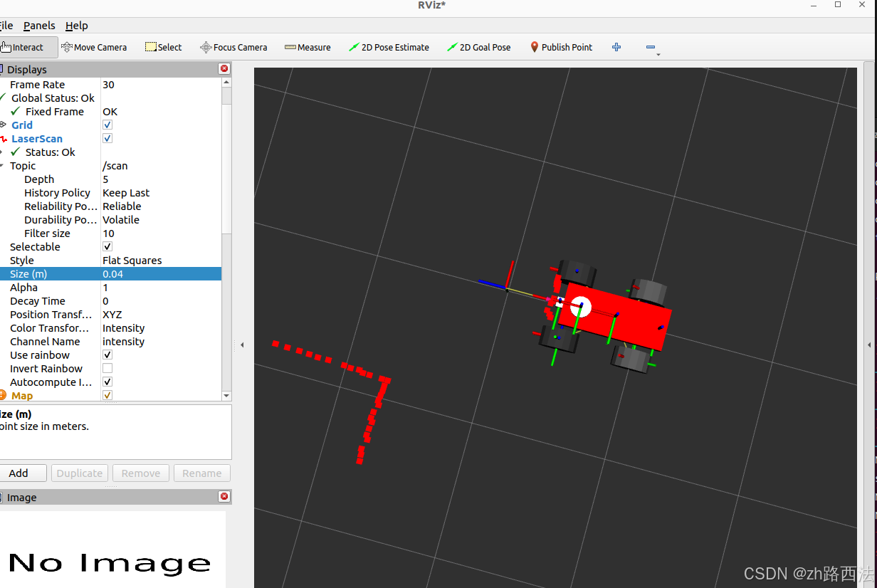Edit the Alpha value field

click(161, 288)
